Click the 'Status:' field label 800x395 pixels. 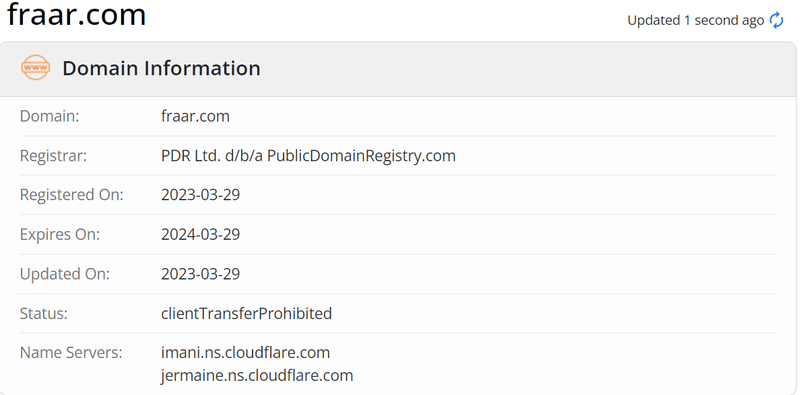pos(43,313)
